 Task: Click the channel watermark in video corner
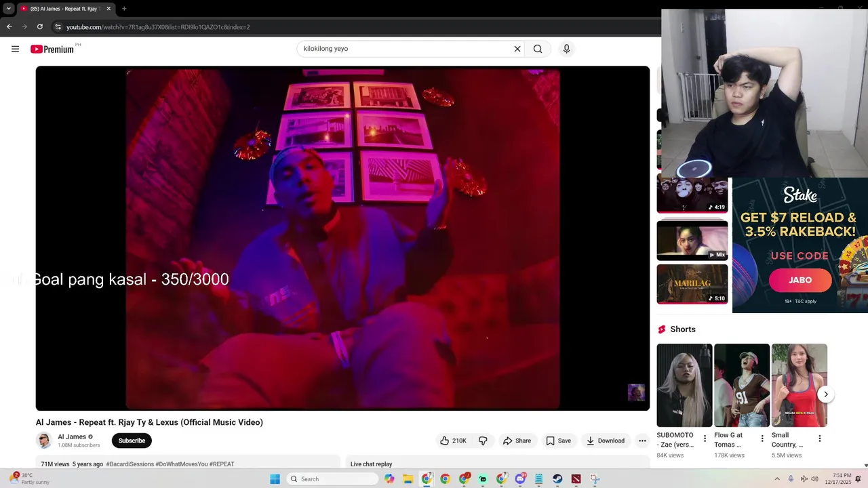[636, 392]
